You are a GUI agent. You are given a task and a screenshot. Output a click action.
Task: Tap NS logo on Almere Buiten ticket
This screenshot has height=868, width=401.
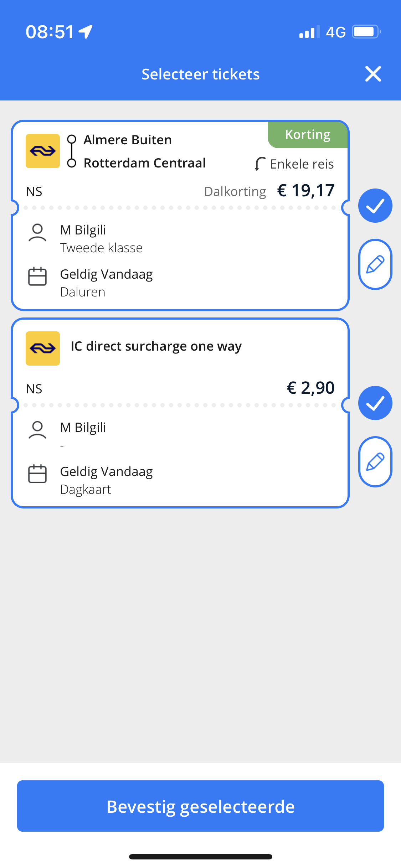pos(43,151)
